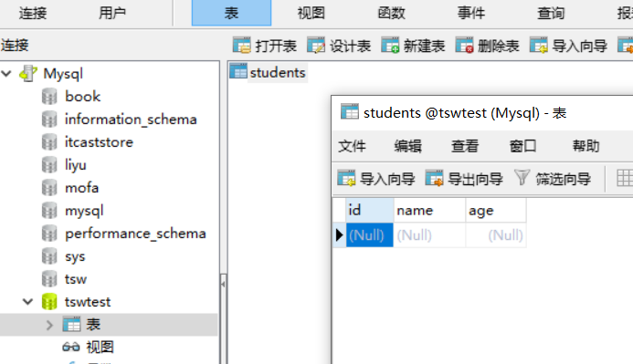The height and width of the screenshot is (364, 633).
Task: Open the 查看 menu in students window
Action: [465, 146]
